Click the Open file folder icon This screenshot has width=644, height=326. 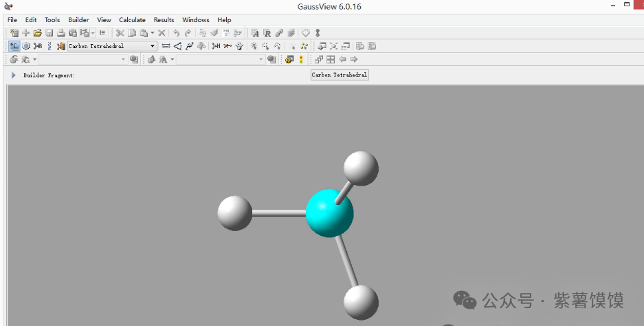(x=38, y=32)
